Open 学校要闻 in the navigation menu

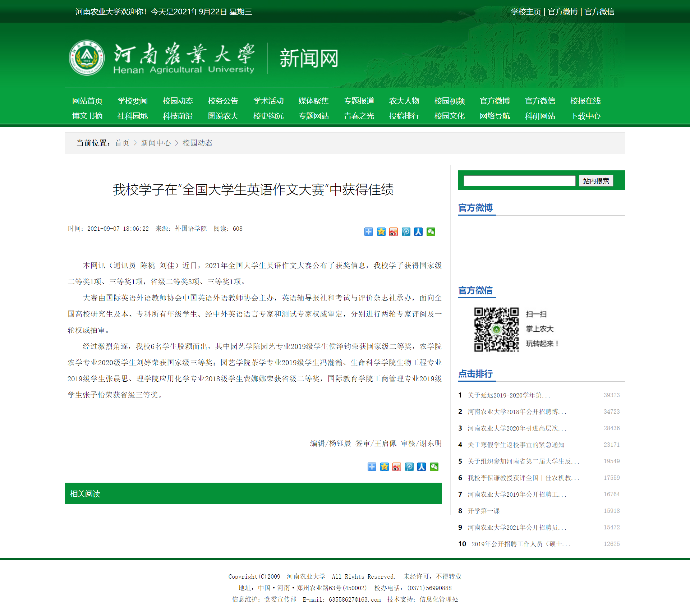pos(132,101)
